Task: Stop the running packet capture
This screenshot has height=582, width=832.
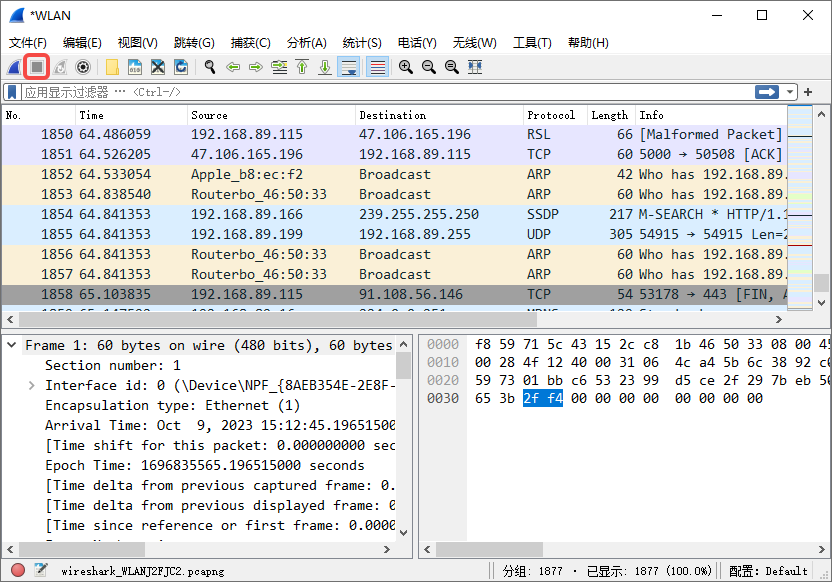Action: (36, 67)
